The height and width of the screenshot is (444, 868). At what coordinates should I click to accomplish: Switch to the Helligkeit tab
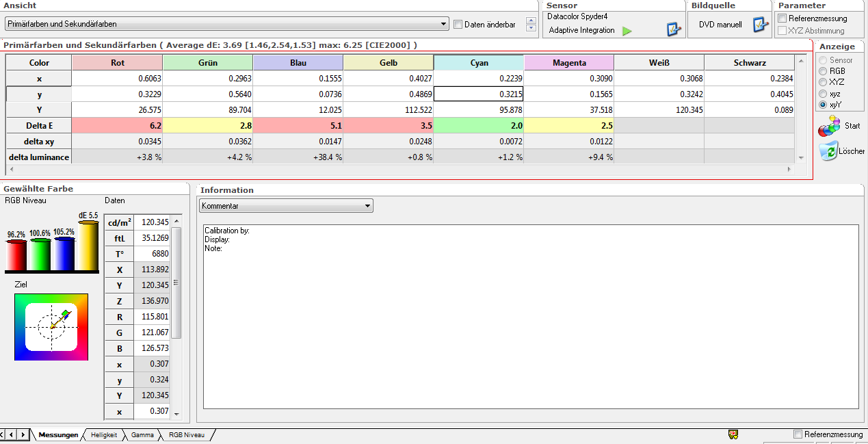point(104,435)
